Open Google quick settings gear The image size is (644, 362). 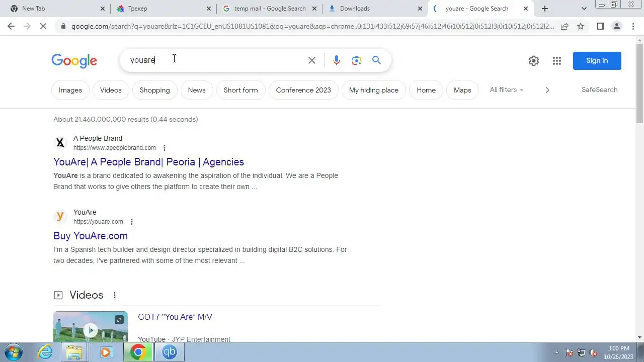coord(534,61)
